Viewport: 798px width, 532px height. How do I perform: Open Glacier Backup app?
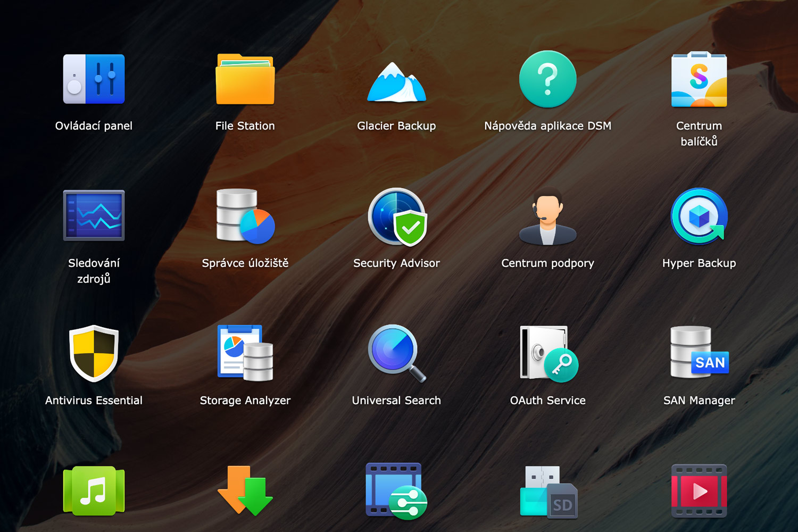[x=396, y=82]
